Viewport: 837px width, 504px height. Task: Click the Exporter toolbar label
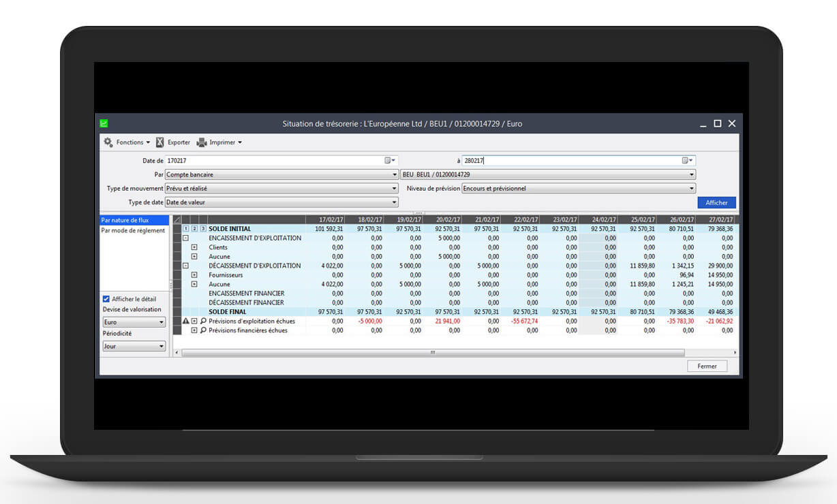[179, 142]
